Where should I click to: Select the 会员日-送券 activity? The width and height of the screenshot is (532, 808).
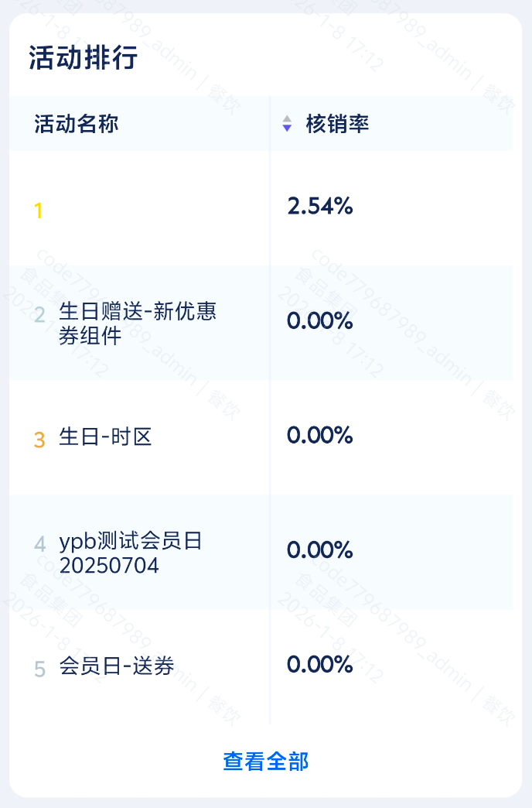[x=116, y=666]
